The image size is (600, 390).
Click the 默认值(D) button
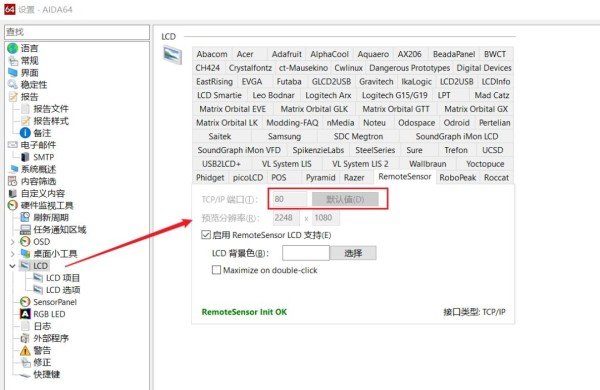(345, 199)
